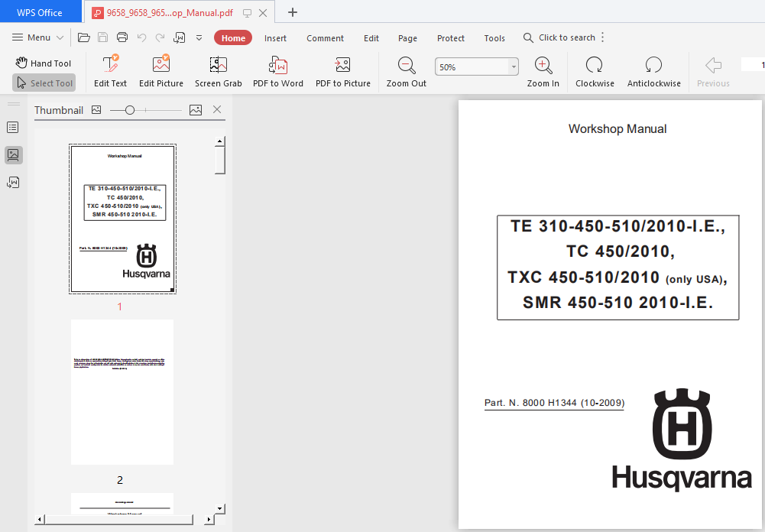765x532 pixels.
Task: Rotate page Anticlockwise
Action: [653, 71]
